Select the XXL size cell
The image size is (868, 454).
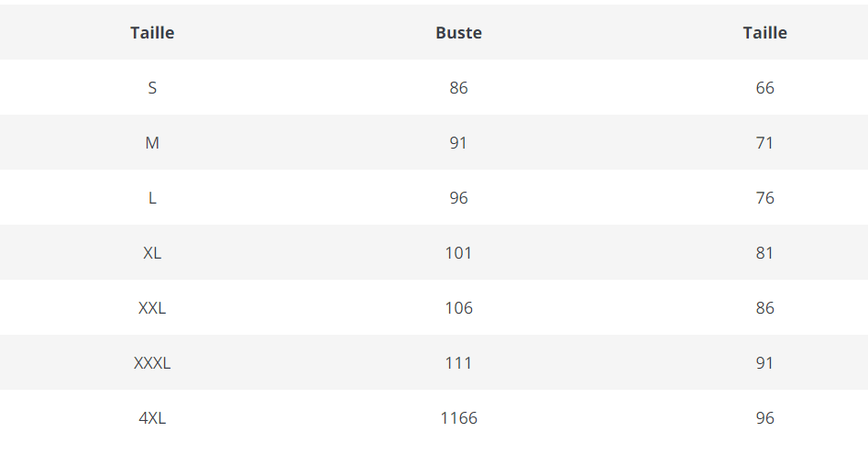pos(152,308)
